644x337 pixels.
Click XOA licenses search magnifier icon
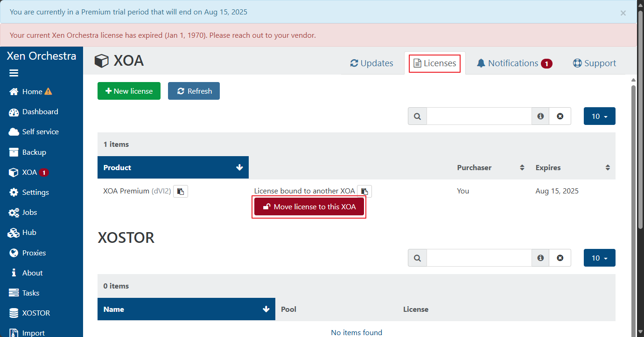(417, 116)
